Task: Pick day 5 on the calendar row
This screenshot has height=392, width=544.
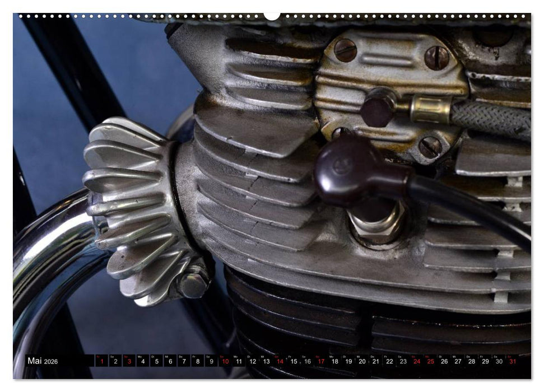Action: [x=156, y=361]
